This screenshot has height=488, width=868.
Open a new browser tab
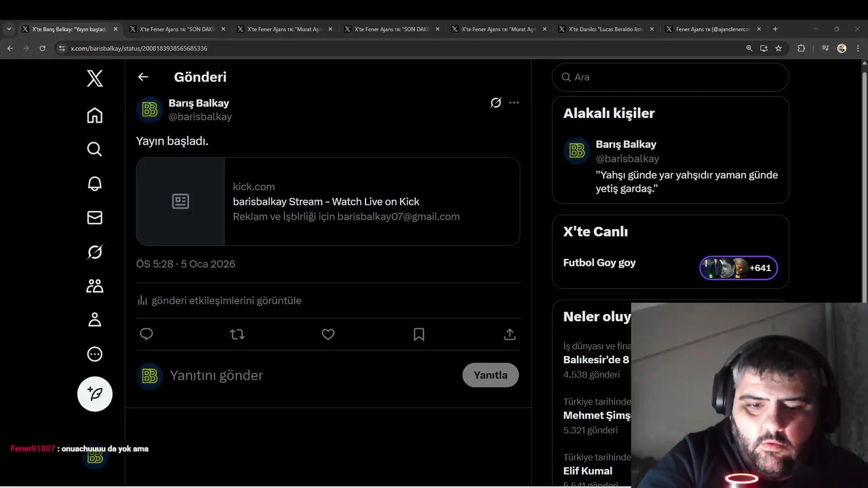(x=775, y=29)
